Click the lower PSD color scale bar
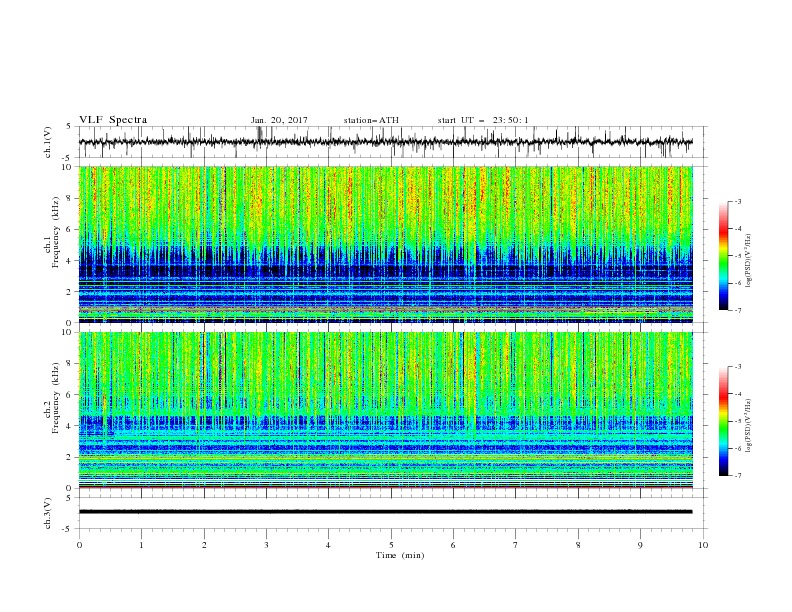The width and height of the screenshot is (792, 612). pos(724,421)
